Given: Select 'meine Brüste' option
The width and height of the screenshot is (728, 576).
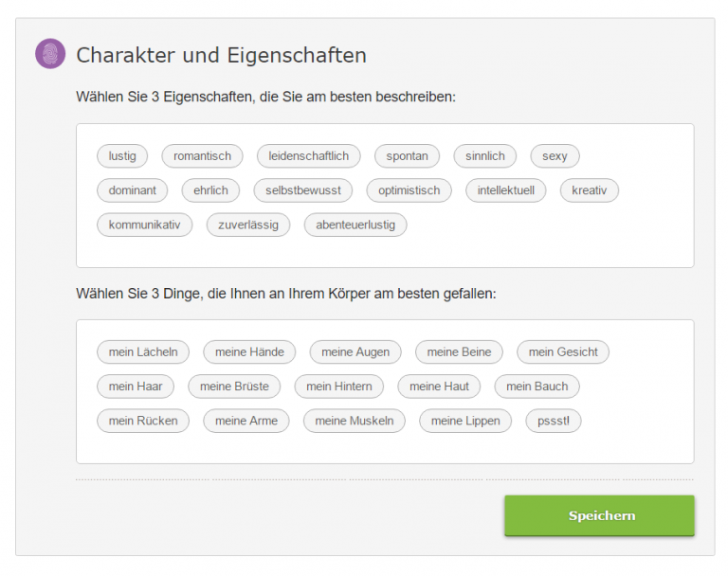Looking at the screenshot, I should [234, 387].
